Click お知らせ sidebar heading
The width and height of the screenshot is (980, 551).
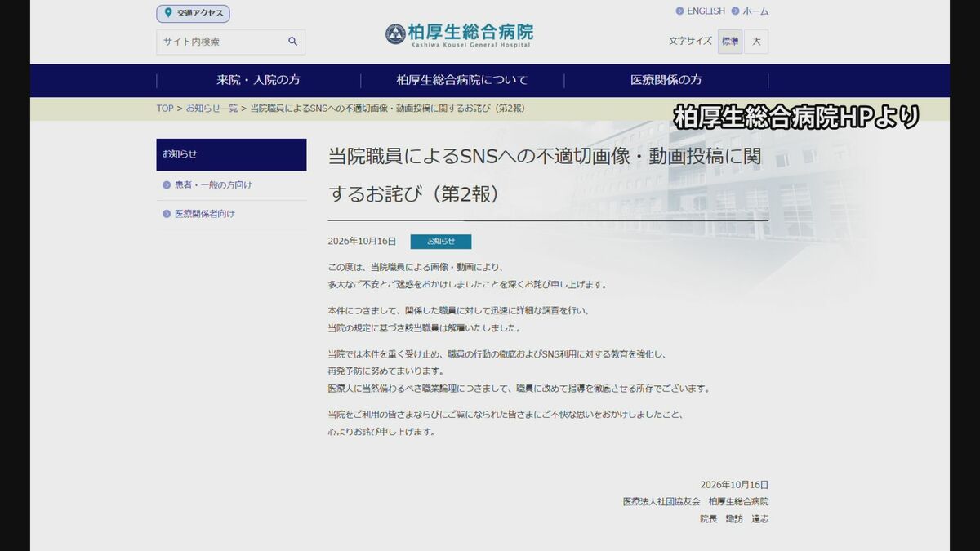pyautogui.click(x=231, y=154)
